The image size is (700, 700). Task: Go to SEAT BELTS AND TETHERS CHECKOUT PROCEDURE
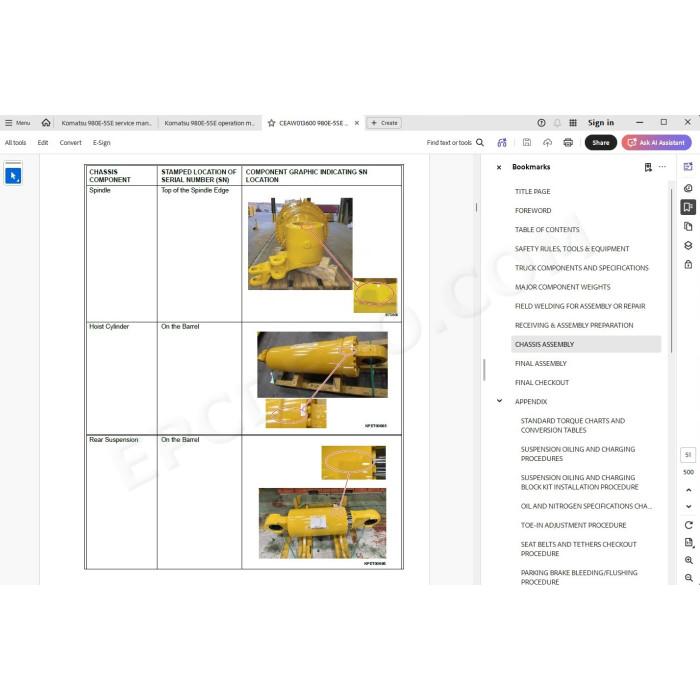578,549
